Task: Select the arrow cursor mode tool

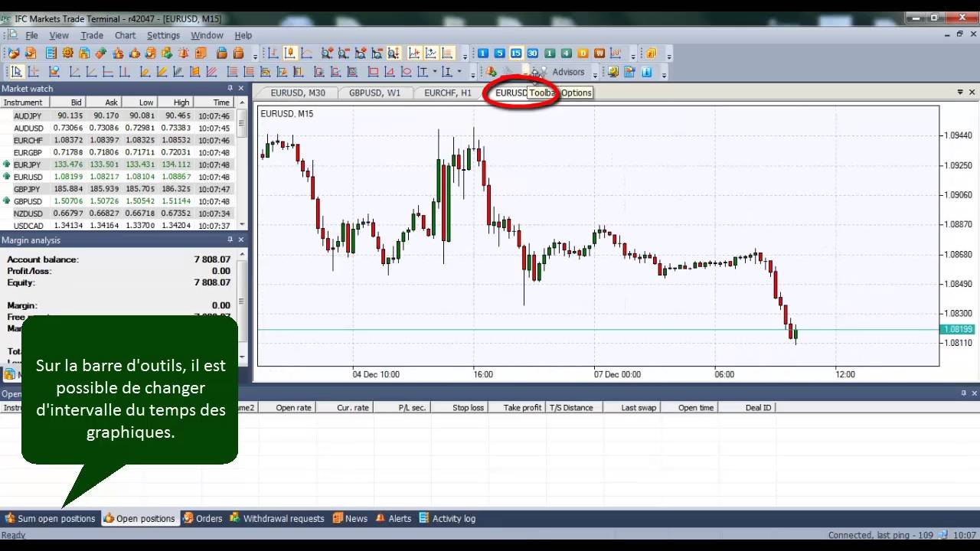Action: 16,72
